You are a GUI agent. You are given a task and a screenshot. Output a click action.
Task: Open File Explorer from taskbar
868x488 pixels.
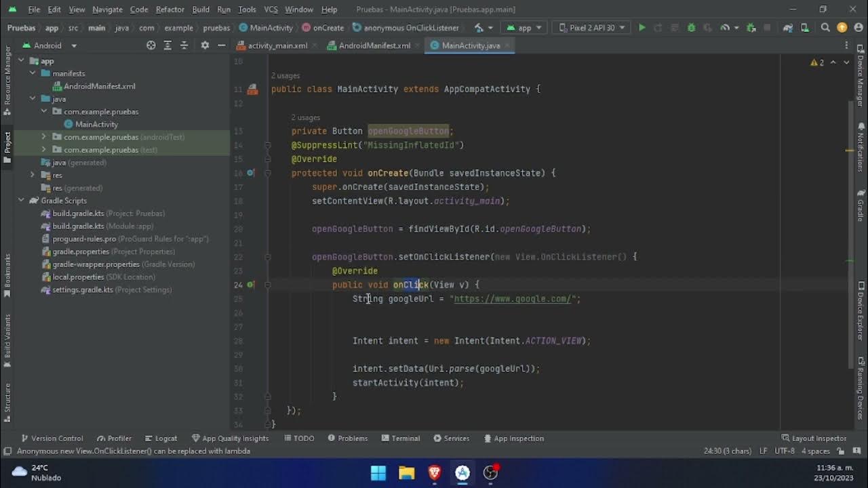coord(406,472)
